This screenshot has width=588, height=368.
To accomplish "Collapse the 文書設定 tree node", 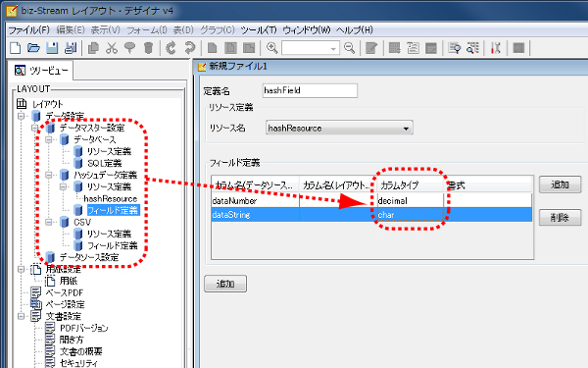I will click(x=22, y=316).
